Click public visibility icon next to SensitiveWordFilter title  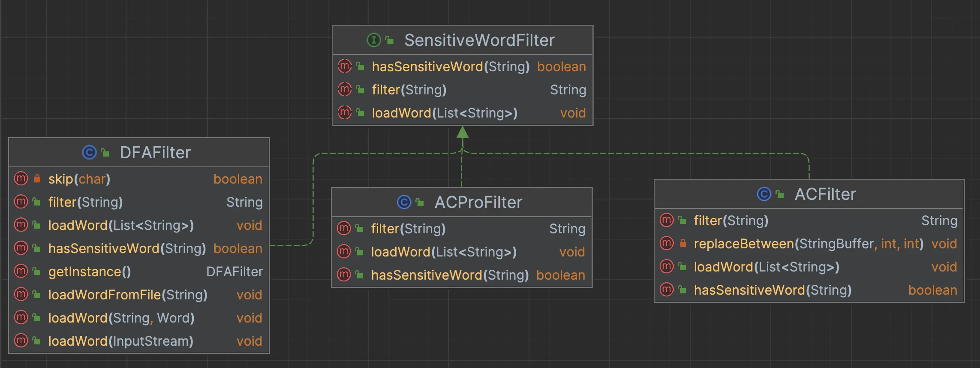389,40
